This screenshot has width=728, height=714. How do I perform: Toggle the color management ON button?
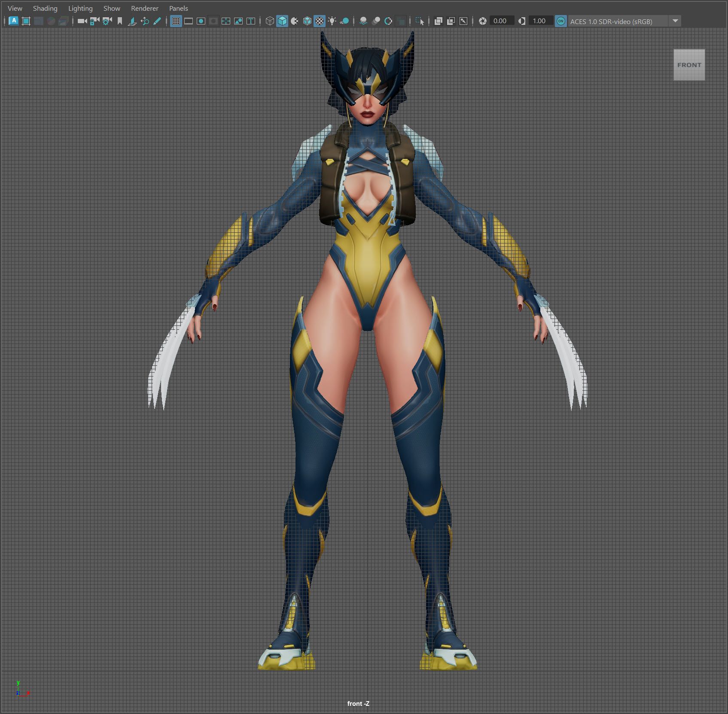(x=560, y=21)
